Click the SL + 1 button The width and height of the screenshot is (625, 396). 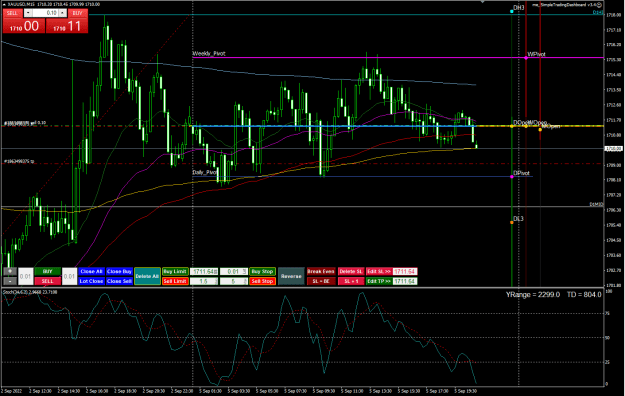[351, 281]
